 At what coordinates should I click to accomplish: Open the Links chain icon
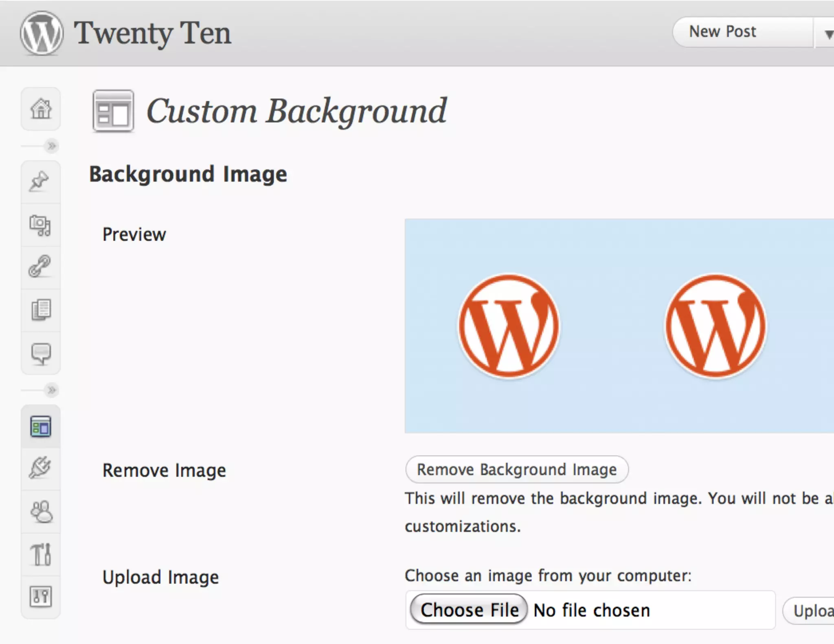40,267
